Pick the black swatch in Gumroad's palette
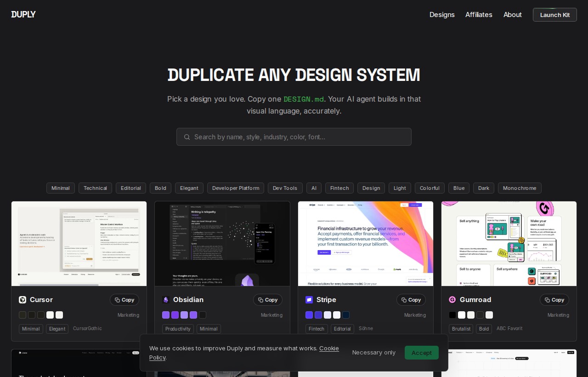Screen dimensions: 588x377 coord(452,315)
